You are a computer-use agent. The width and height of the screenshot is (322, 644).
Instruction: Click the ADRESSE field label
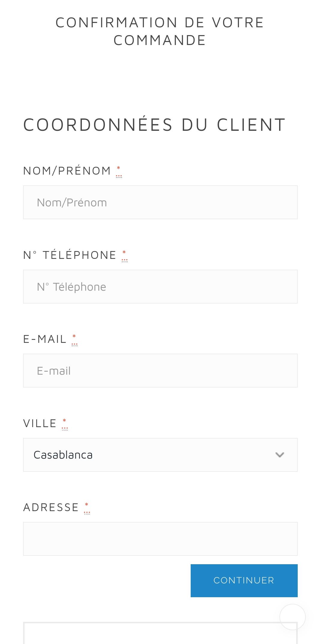tap(51, 508)
